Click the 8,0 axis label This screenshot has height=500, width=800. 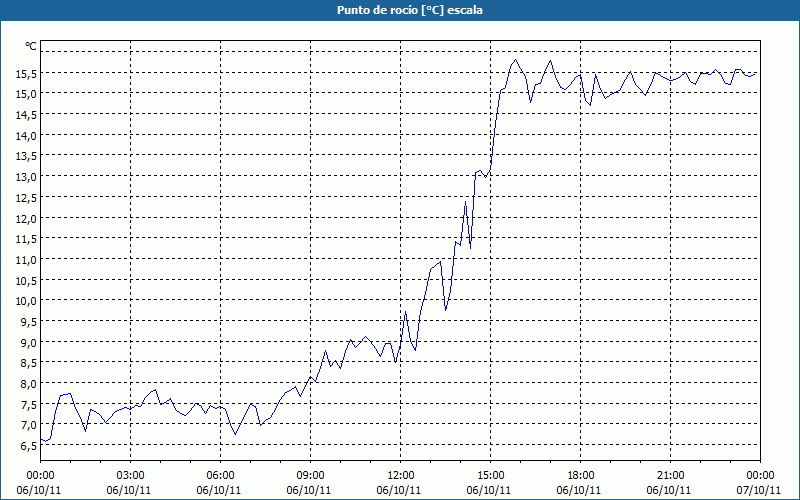tap(29, 384)
